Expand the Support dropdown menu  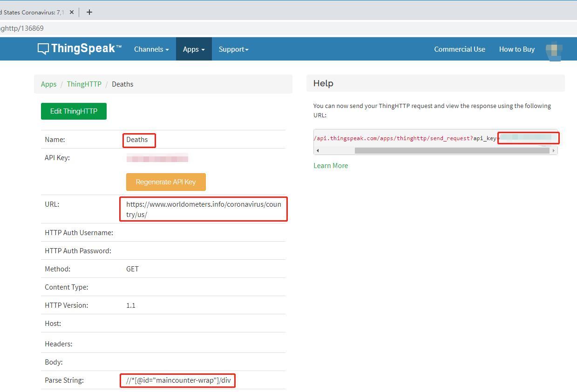tap(234, 49)
